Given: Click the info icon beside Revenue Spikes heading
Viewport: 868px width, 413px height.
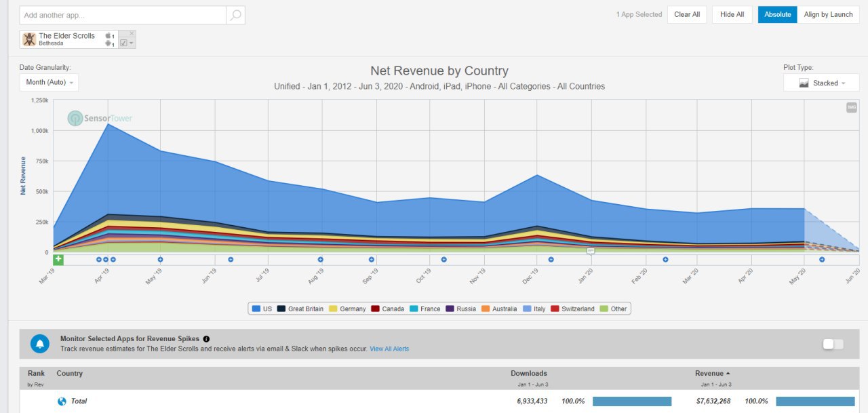Looking at the screenshot, I should (x=206, y=339).
